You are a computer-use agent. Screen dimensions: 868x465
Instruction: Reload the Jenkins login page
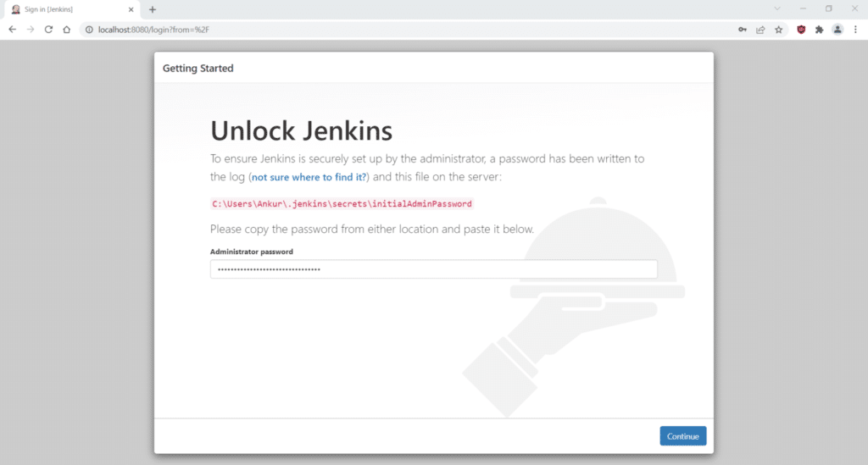tap(48, 30)
